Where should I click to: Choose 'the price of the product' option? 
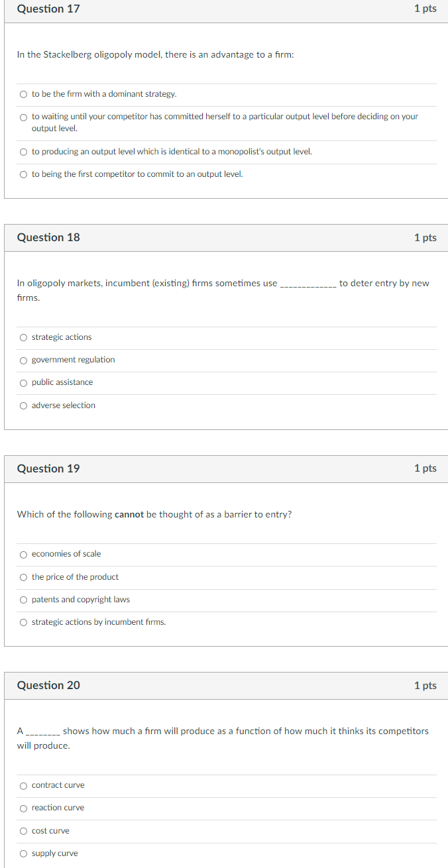[23, 576]
